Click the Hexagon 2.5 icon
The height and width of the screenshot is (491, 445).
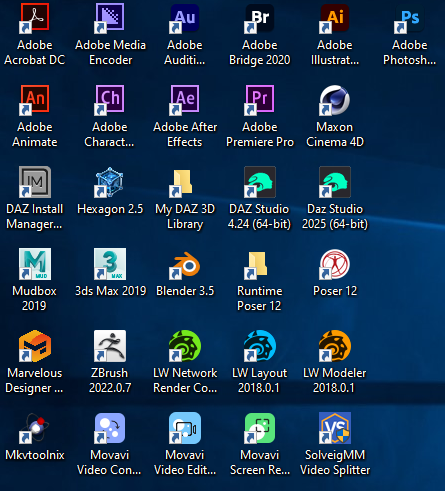point(110,182)
